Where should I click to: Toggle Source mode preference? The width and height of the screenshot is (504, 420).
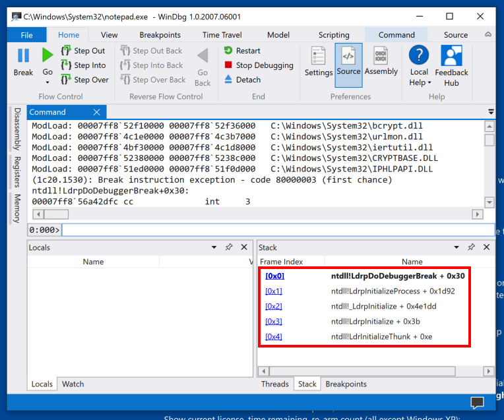(348, 65)
